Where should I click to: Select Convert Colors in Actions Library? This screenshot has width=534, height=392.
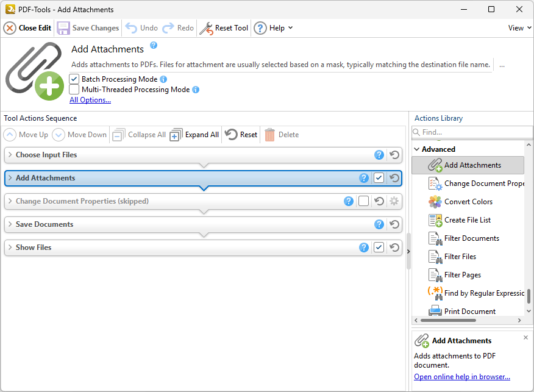tap(468, 202)
